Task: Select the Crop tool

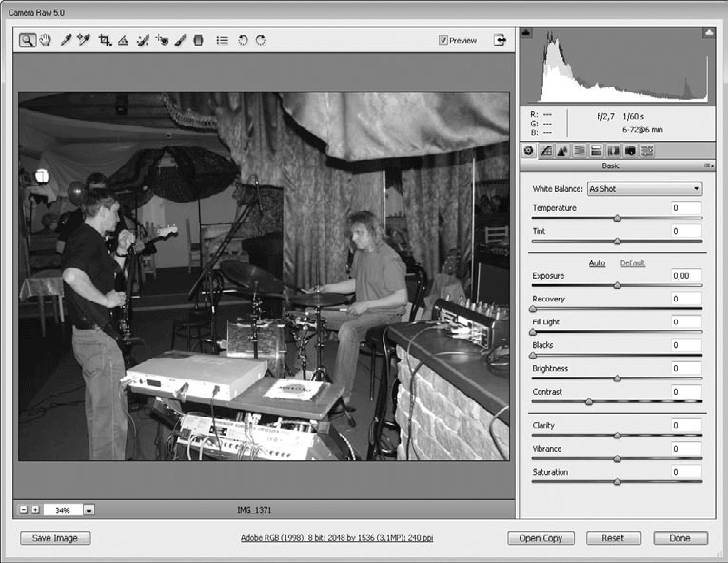Action: pyautogui.click(x=105, y=40)
